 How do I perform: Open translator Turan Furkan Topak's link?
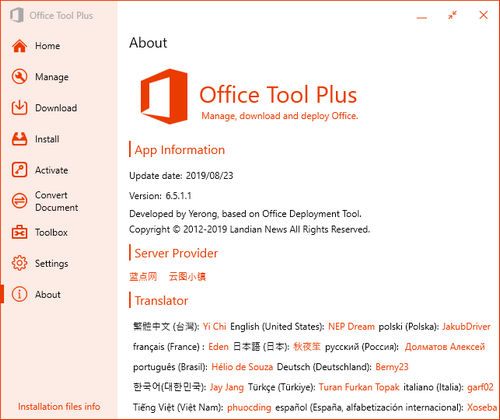pos(359,387)
